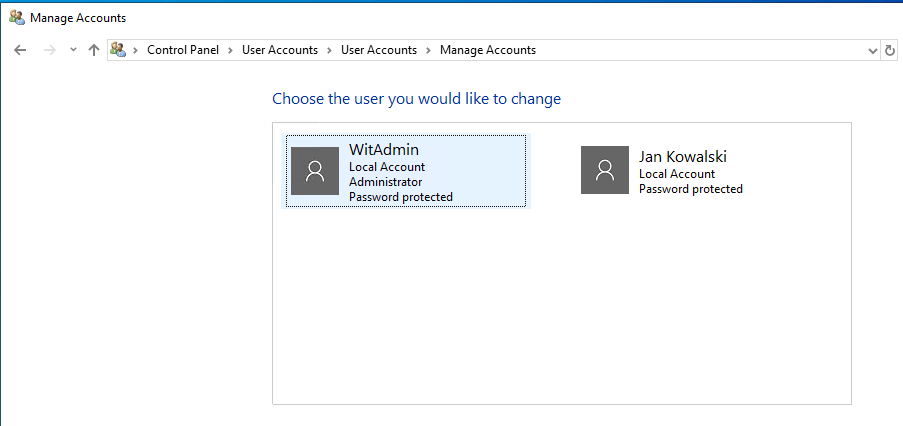
Task: Click the Manage Accounts breadcrumb
Action: coord(487,50)
